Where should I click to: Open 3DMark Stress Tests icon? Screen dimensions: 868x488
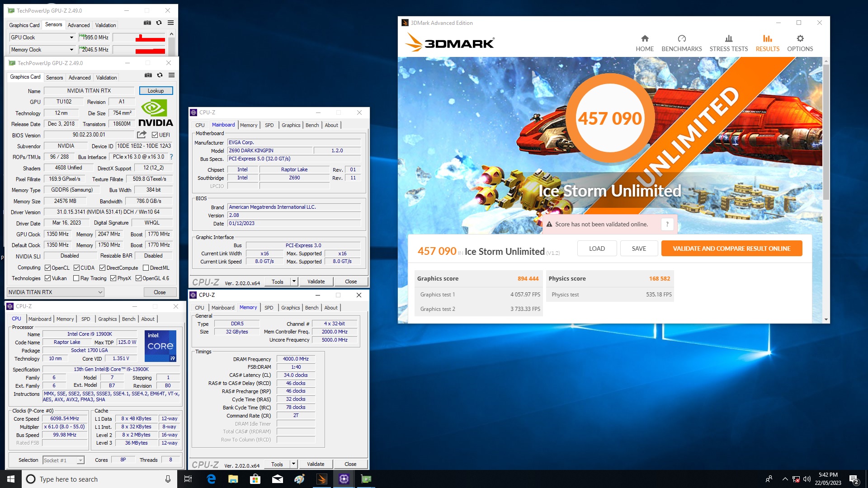(729, 38)
